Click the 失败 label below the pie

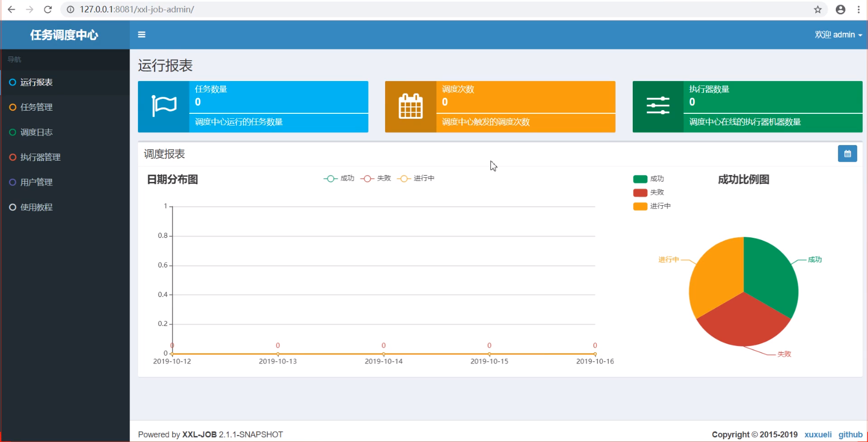(x=784, y=354)
